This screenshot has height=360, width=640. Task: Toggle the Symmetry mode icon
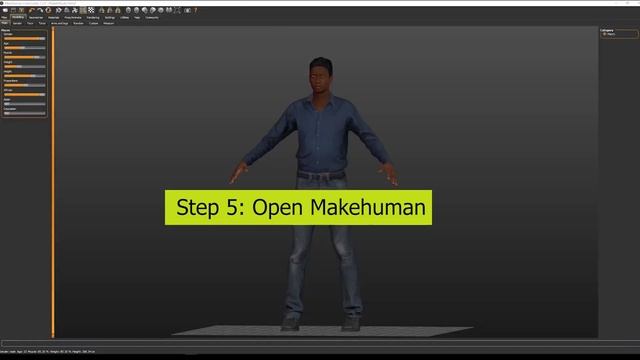(118, 10)
